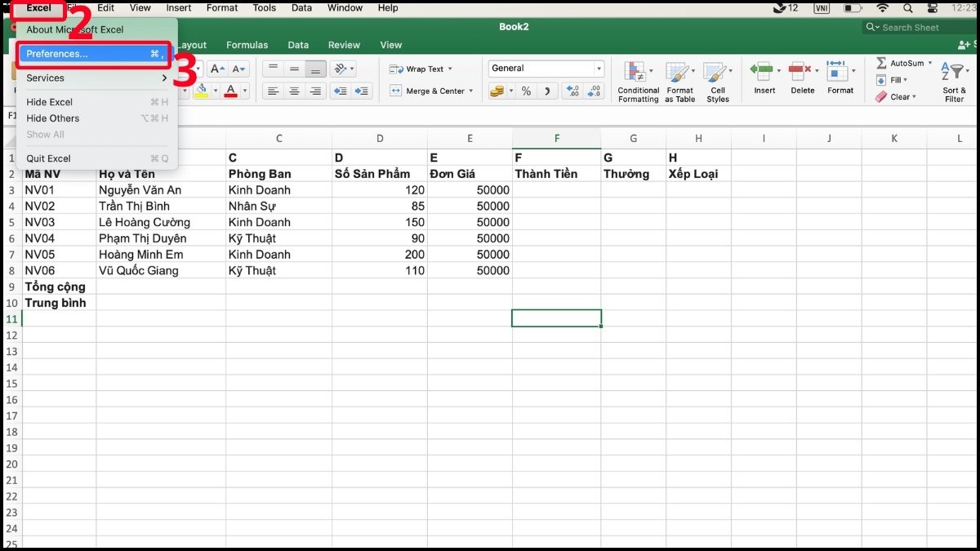The height and width of the screenshot is (551, 980).
Task: Choose Hide Excel menu entry
Action: pos(96,102)
